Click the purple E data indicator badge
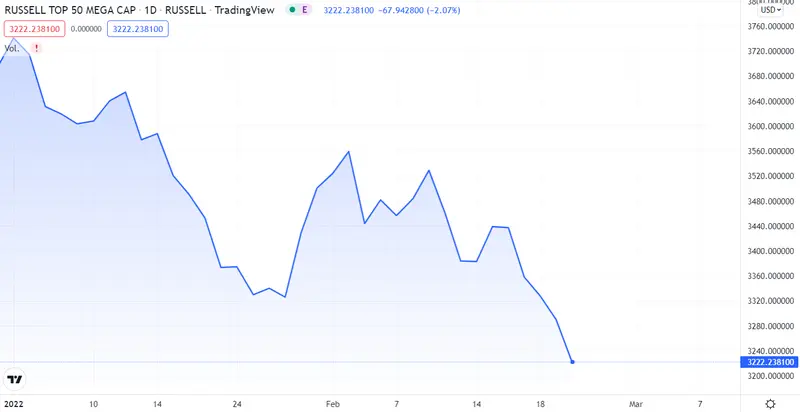The height and width of the screenshot is (412, 800). click(306, 10)
